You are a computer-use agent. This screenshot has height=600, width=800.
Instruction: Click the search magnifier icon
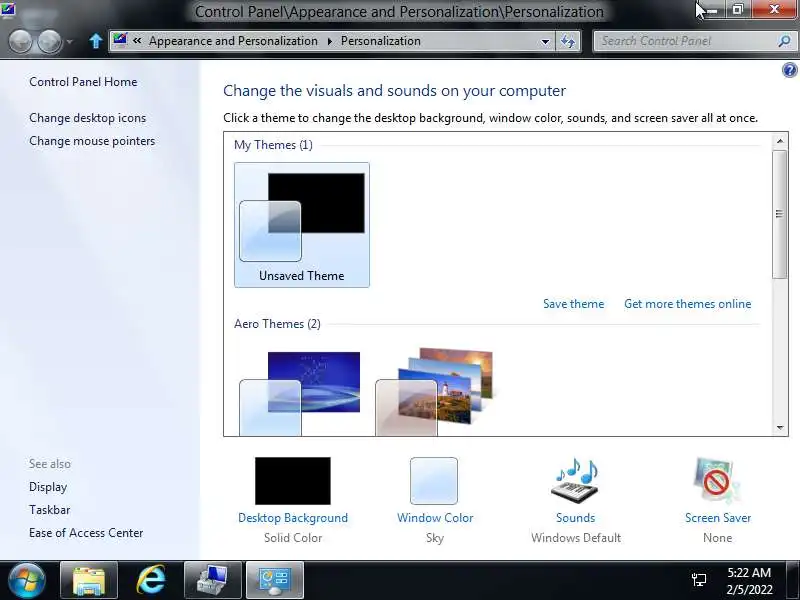point(784,41)
